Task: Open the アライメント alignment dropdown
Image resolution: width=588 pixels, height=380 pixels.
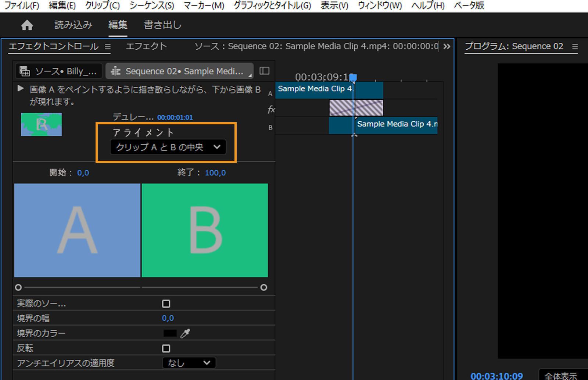Action: coord(168,147)
